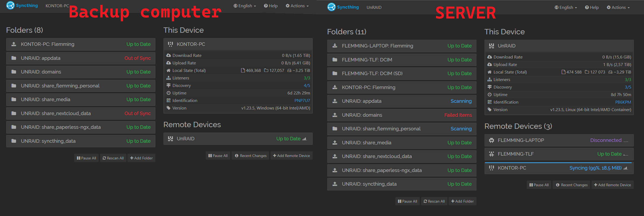
Task: Click UnRAID device header identicon on SERVER
Action: 492,46
